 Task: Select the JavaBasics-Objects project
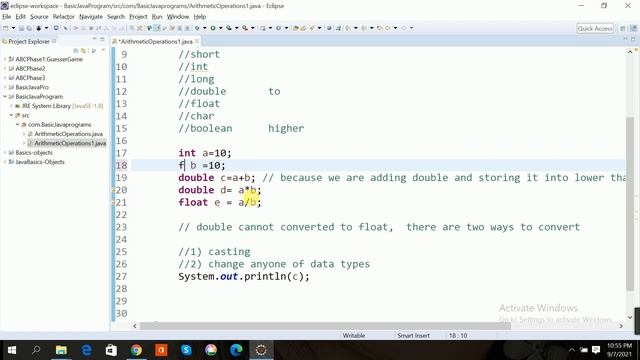pyautogui.click(x=40, y=162)
